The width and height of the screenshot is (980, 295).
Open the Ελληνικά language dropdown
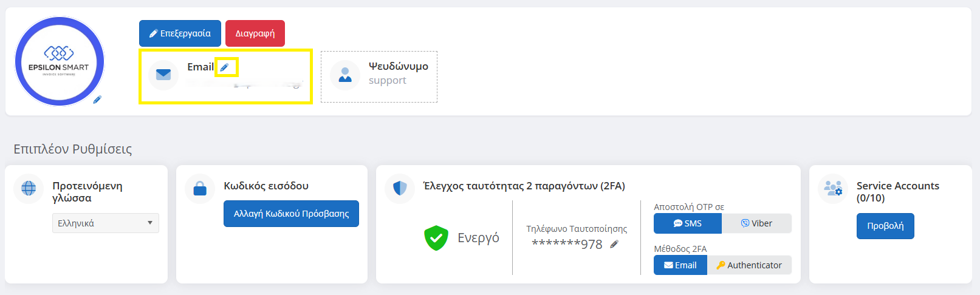[106, 223]
